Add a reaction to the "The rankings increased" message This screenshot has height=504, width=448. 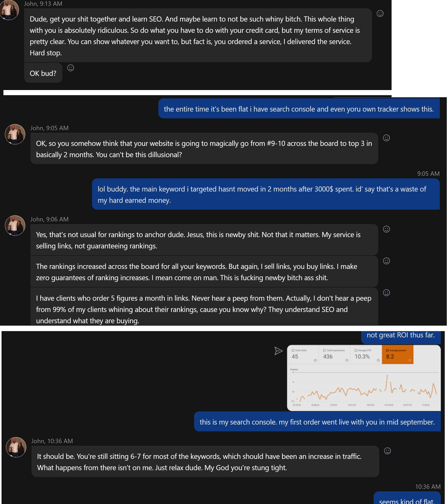tap(386, 261)
